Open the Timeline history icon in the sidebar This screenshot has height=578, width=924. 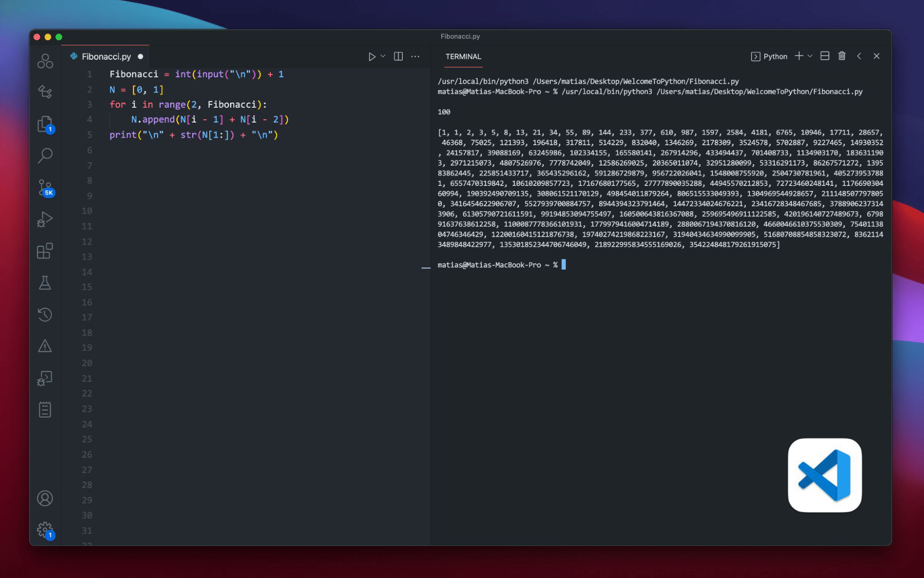pos(45,314)
